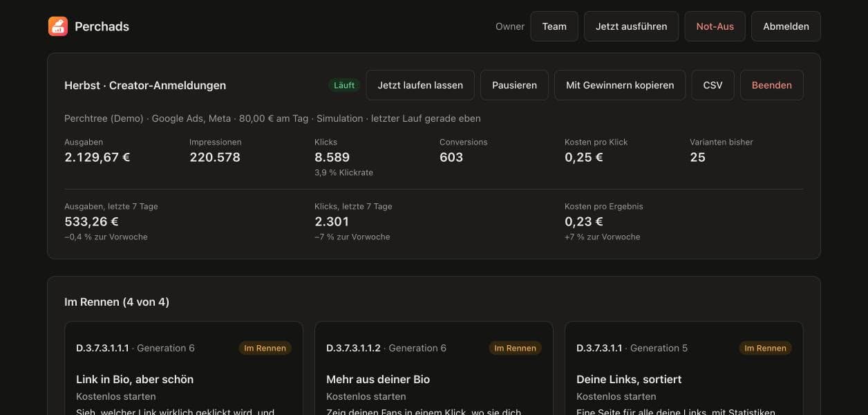The height and width of the screenshot is (415, 868).
Task: Select the Herbst · Creator-Anmeldungen title
Action: pyautogui.click(x=145, y=85)
